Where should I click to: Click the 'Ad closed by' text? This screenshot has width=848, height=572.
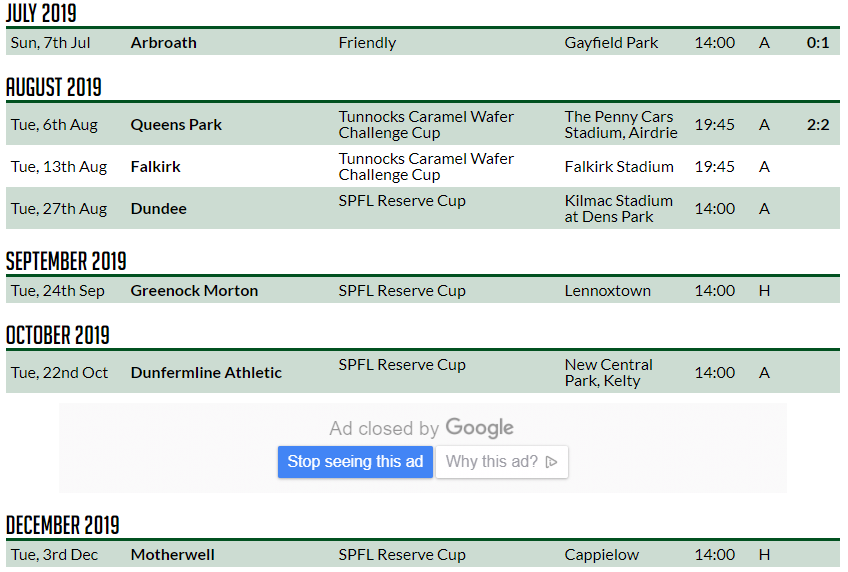[384, 428]
